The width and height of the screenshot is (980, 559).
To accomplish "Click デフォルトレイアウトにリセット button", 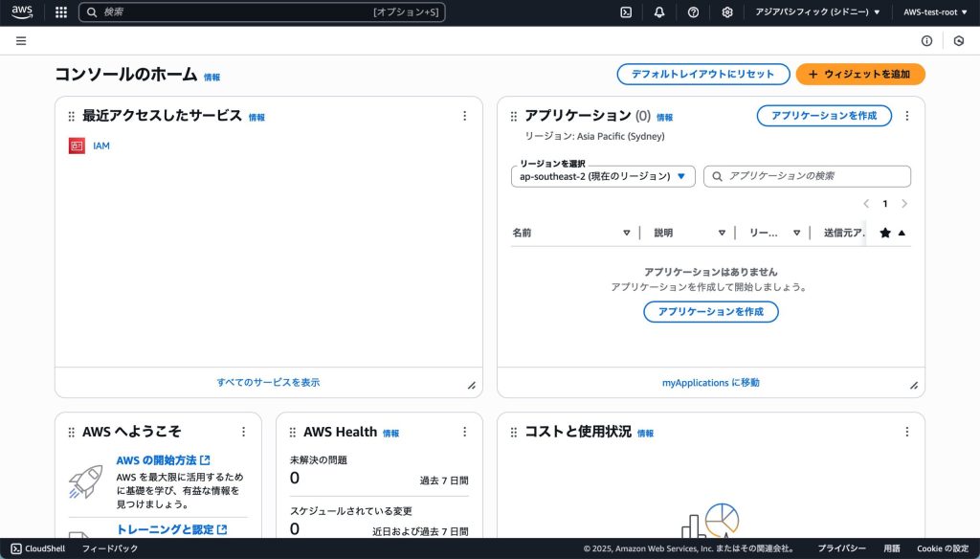I will tap(703, 74).
